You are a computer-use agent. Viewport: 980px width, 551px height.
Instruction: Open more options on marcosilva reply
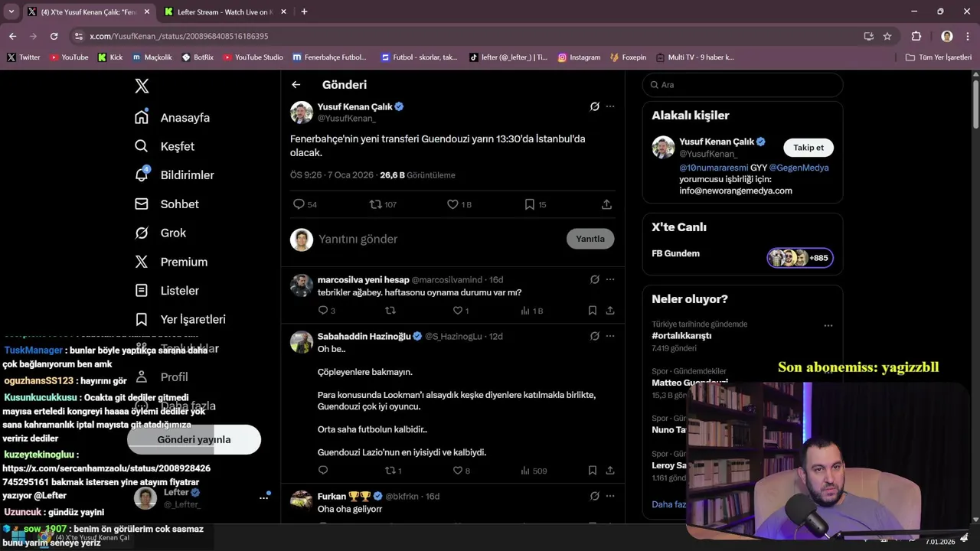pos(610,279)
